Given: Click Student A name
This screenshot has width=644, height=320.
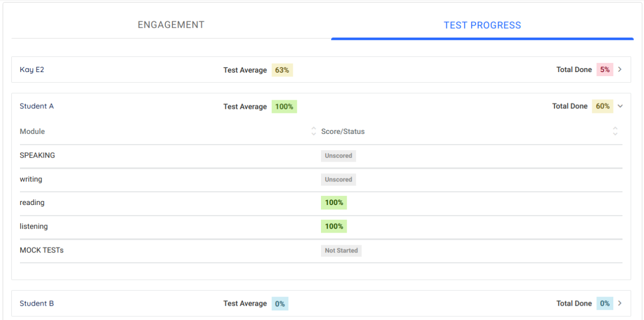Looking at the screenshot, I should 36,106.
